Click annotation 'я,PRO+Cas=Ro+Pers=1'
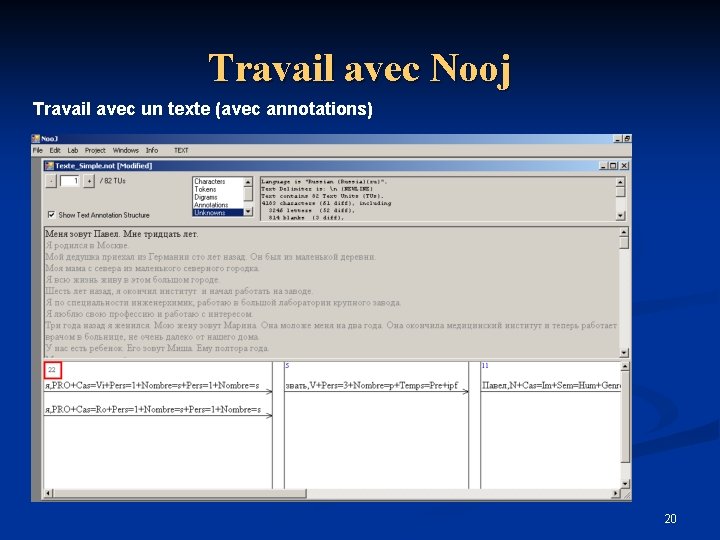The width and height of the screenshot is (720, 540). [153, 409]
